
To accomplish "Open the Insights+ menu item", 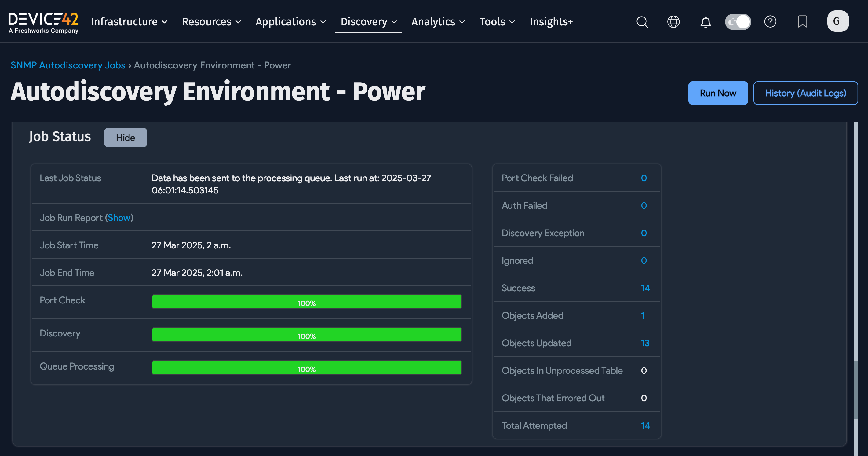I will [551, 22].
